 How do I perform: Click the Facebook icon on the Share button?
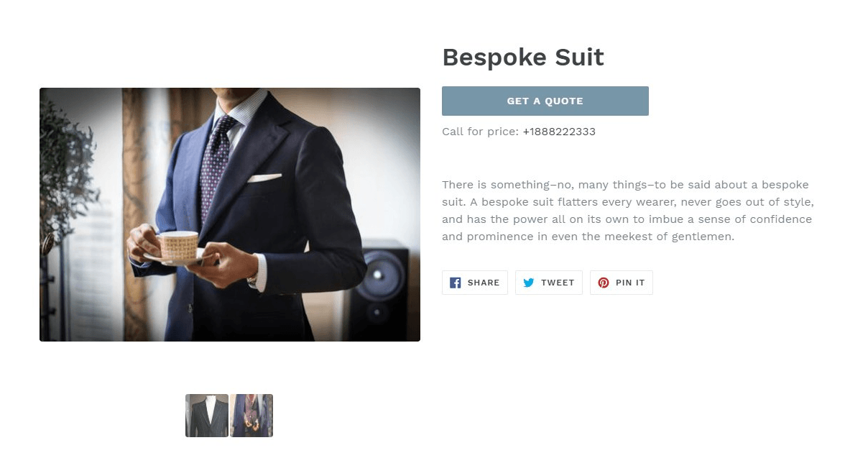tap(455, 282)
